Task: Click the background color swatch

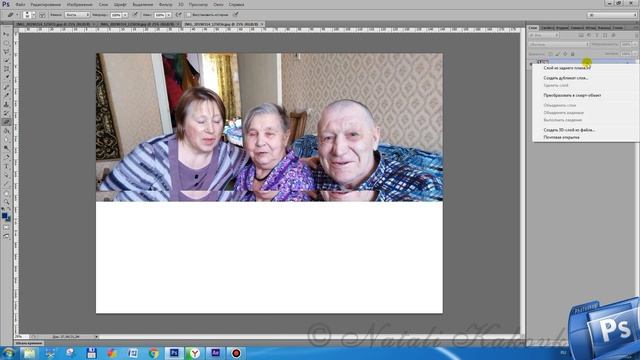Action: [8, 219]
